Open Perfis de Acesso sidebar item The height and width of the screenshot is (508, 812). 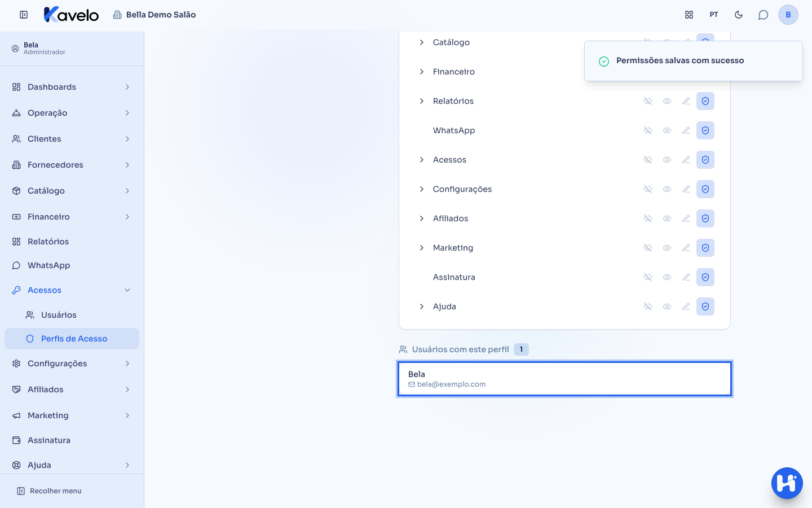72,339
